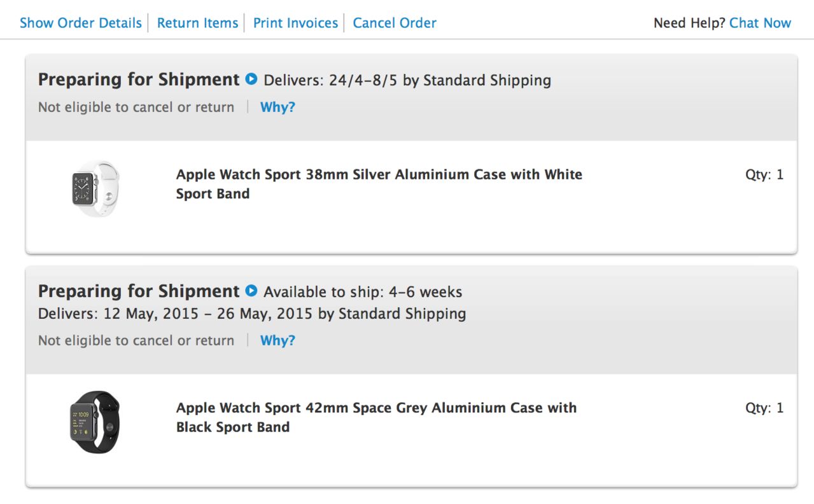Click the blue arrow icon beside the first Preparing for Shipment
This screenshot has width=814, height=504.
[x=251, y=80]
